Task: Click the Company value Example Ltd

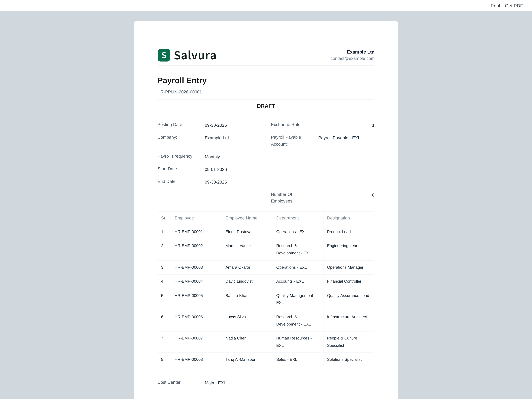Action: coord(217,138)
